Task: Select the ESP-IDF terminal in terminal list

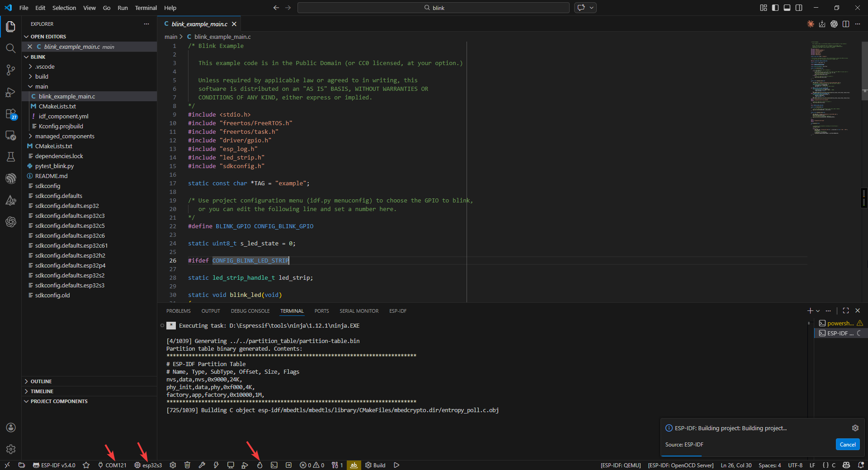Action: [x=840, y=333]
